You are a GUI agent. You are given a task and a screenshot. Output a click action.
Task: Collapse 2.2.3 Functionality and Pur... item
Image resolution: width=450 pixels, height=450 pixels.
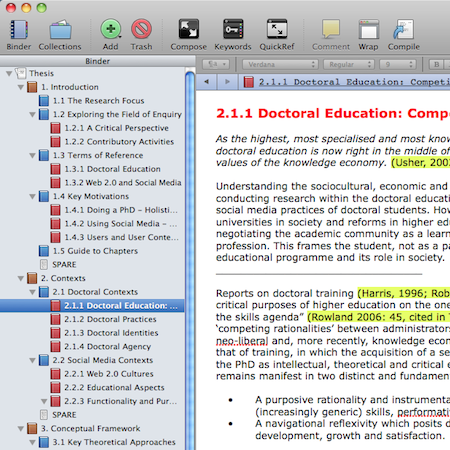(x=44, y=401)
